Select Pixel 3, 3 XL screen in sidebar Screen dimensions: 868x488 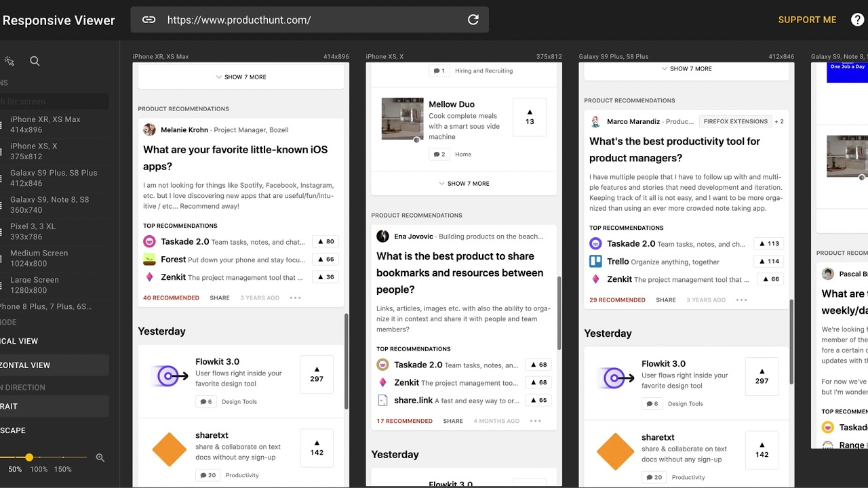click(x=54, y=231)
